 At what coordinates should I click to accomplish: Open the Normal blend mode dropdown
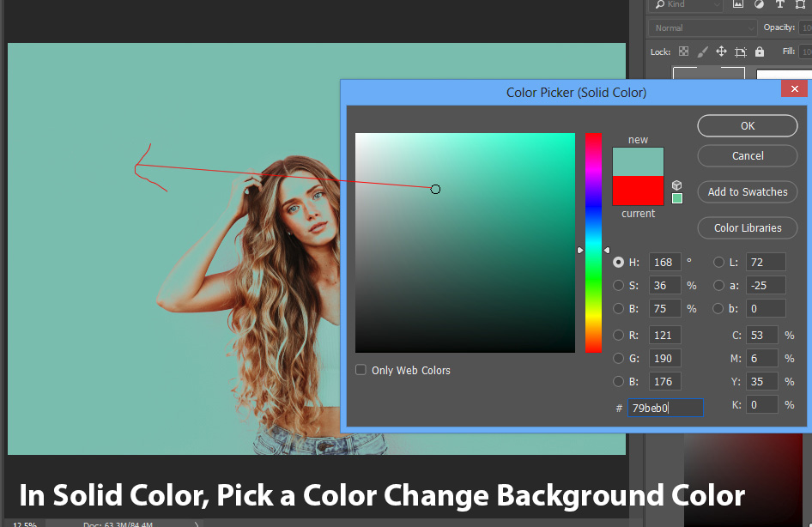point(701,27)
